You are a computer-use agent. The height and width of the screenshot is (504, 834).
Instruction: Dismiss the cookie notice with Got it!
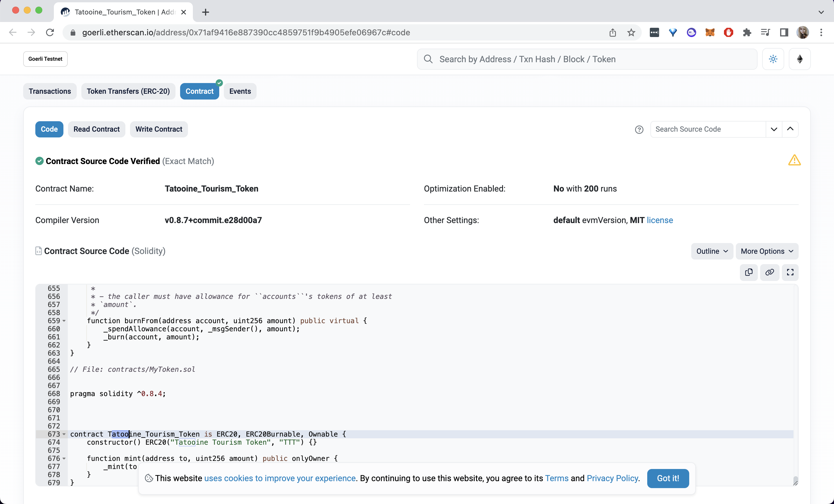point(667,478)
